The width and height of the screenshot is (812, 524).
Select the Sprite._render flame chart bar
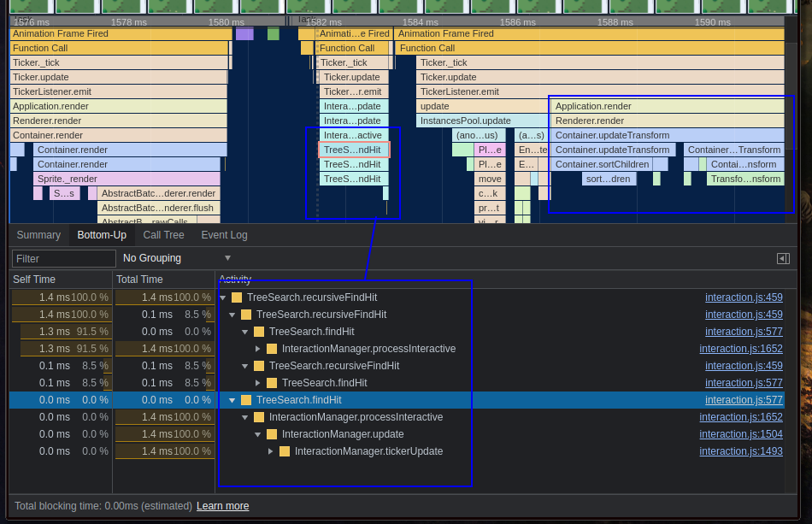pyautogui.click(x=127, y=179)
